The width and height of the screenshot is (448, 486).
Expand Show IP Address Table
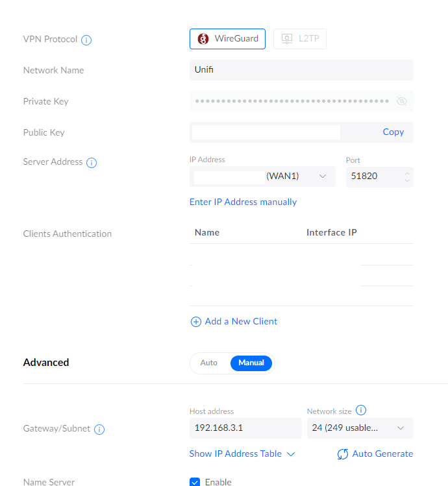pos(242,454)
